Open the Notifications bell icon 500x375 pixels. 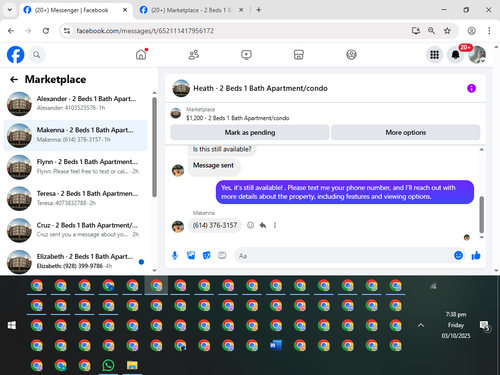[x=455, y=55]
